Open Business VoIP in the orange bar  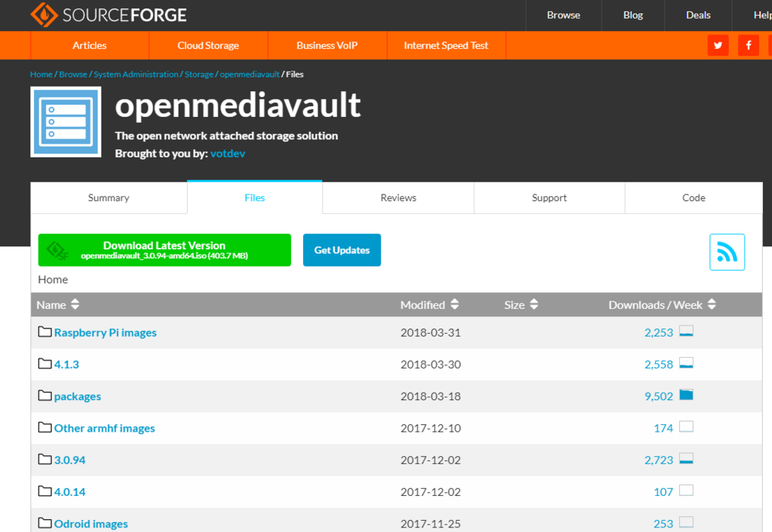[x=327, y=45]
